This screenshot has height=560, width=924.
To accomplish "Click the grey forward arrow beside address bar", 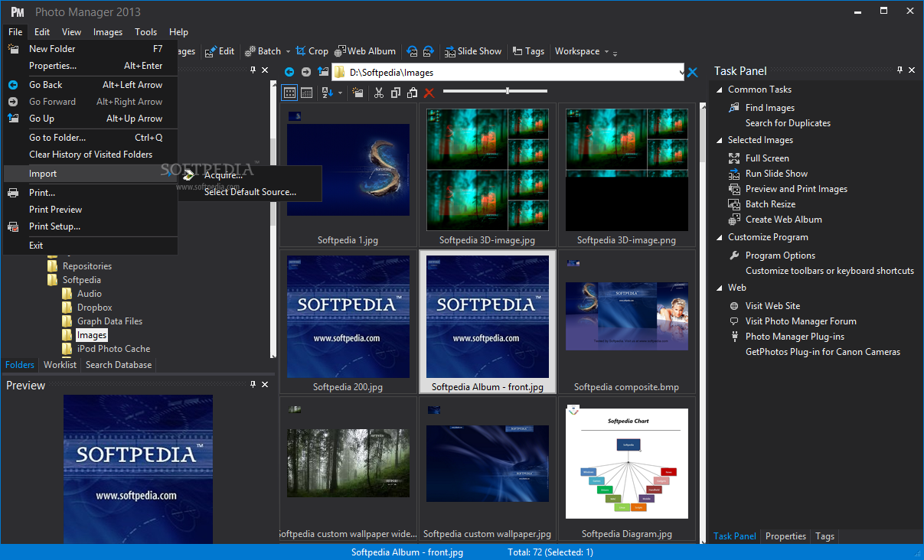I will 306,72.
